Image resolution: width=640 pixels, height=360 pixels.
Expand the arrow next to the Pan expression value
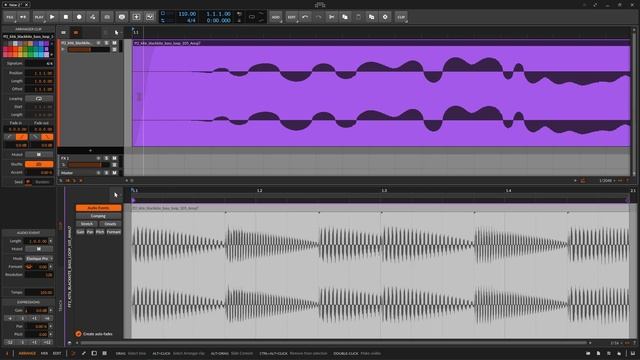(x=51, y=327)
